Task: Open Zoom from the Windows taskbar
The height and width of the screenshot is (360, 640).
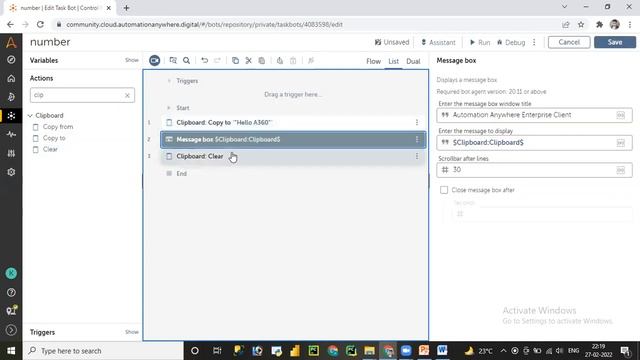Action: pyautogui.click(x=406, y=351)
